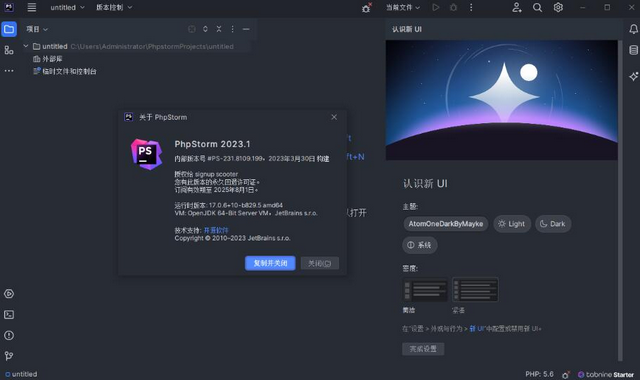
Task: Collapse the untitled project tree node
Action: tap(26, 46)
